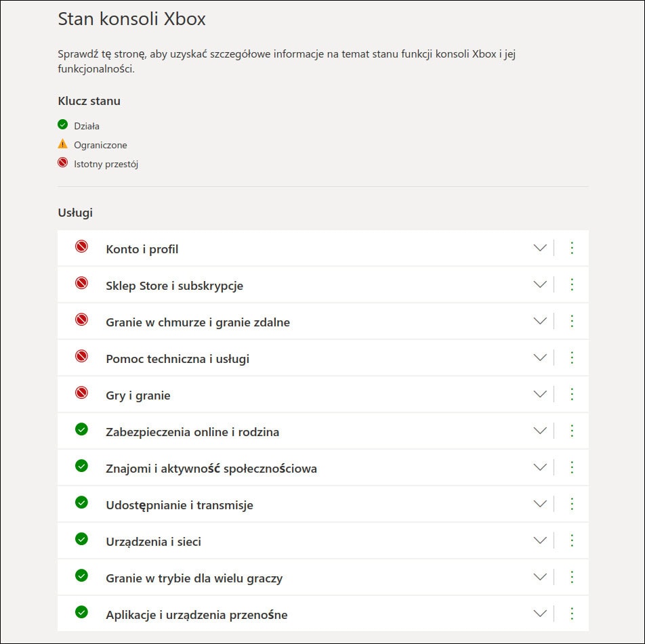Click the green check icon for Zabezpieczenia online i rodzina
The width and height of the screenshot is (645, 644).
[x=81, y=431]
